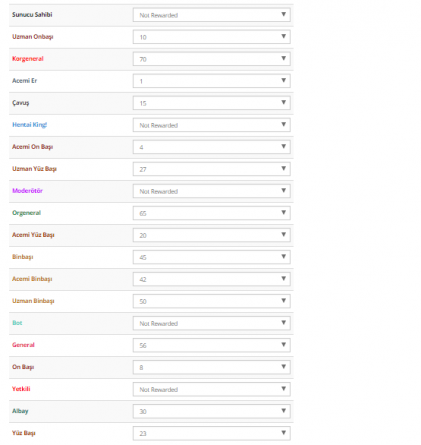Open the Sunucu Sahibi reward dropdown

coord(211,15)
